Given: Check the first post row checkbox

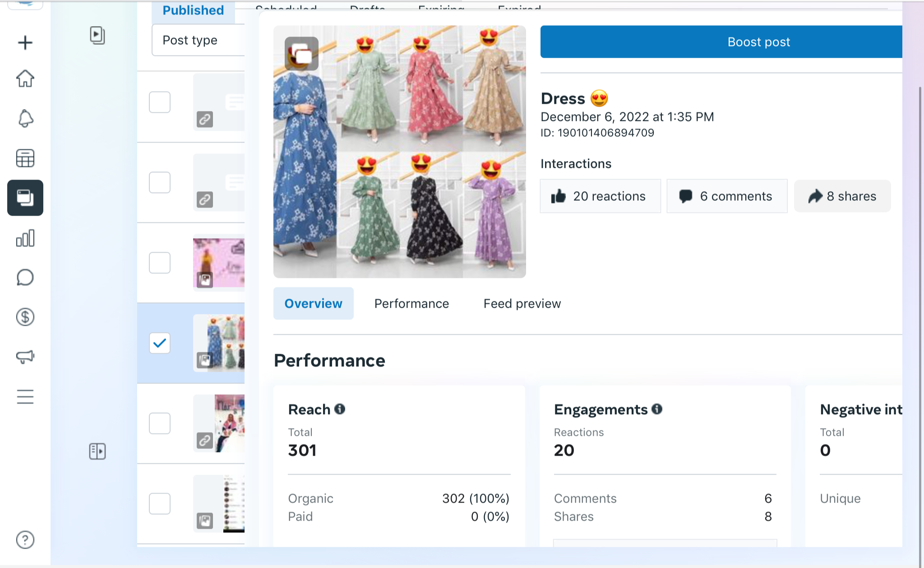Looking at the screenshot, I should point(160,102).
